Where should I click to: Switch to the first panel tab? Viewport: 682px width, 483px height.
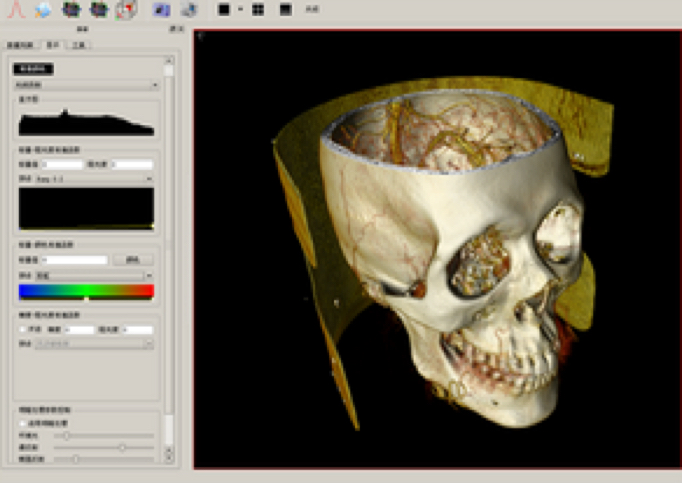[x=19, y=46]
